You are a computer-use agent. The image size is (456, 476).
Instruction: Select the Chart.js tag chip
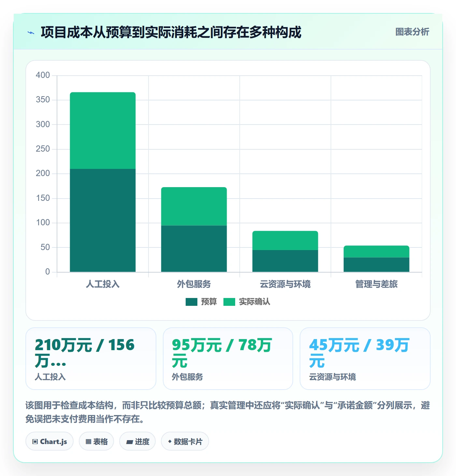50,441
